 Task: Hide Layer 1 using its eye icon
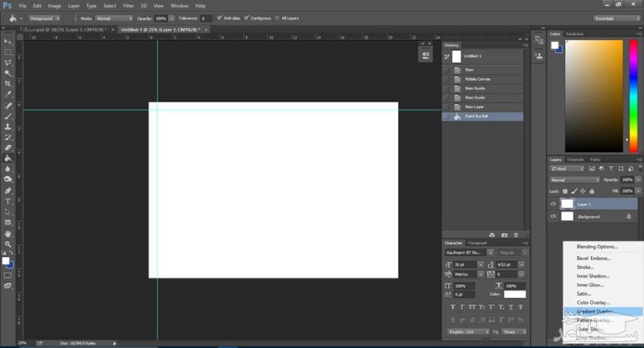point(553,205)
